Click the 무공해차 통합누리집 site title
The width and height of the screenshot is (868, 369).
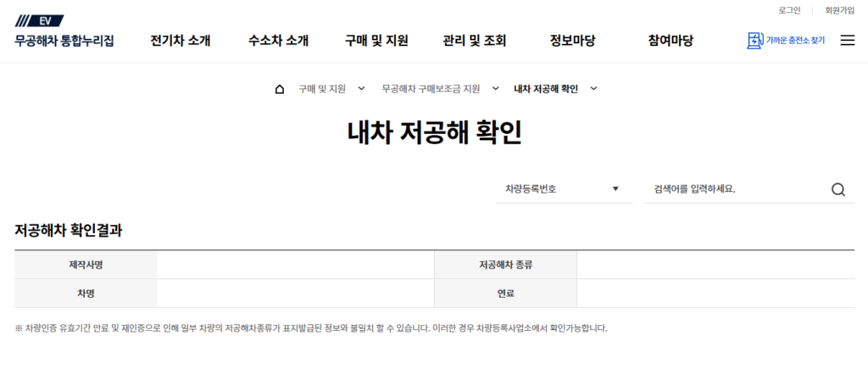(64, 41)
